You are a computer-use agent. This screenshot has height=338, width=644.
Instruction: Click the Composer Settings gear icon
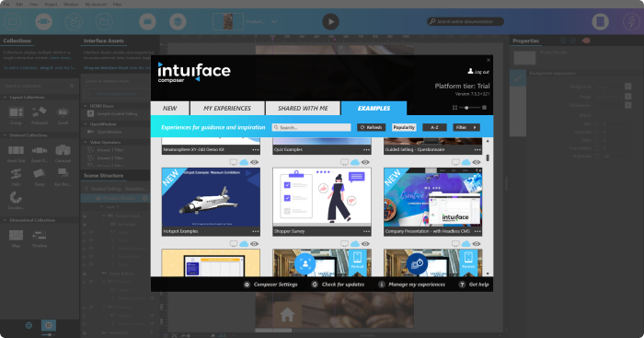(x=247, y=285)
